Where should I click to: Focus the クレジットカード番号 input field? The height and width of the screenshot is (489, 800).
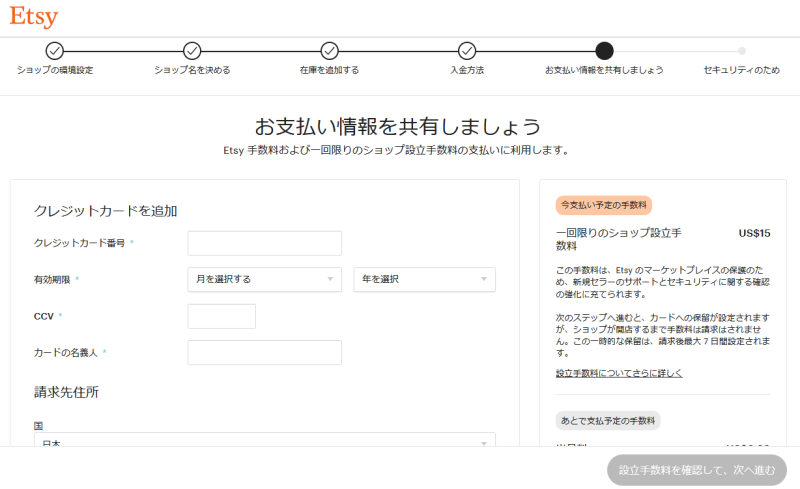tap(264, 243)
